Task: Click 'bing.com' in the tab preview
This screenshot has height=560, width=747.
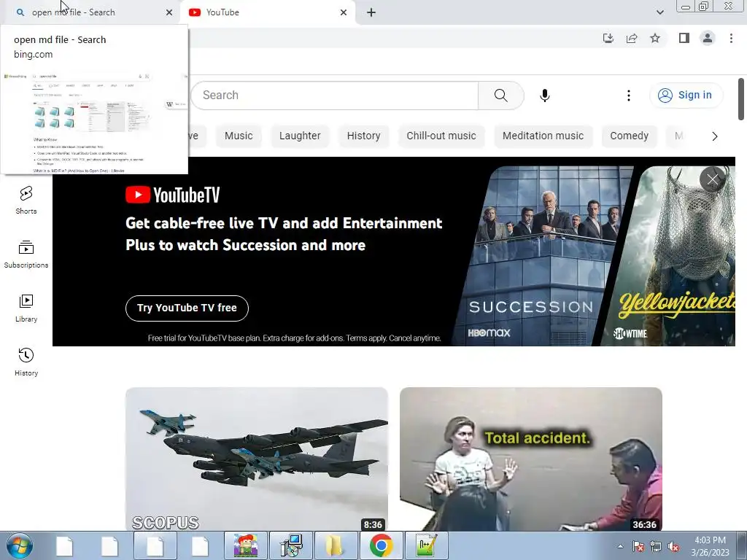Action: click(34, 54)
